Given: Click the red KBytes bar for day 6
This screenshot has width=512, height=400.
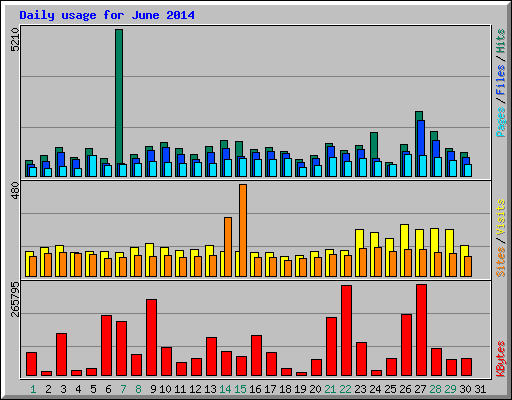Looking at the screenshot, I should 106,346.
